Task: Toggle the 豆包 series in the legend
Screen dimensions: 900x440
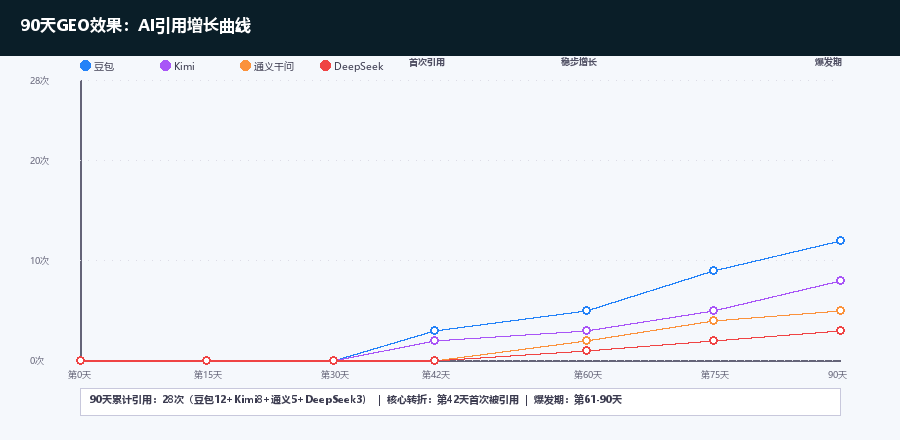Action: (x=97, y=66)
